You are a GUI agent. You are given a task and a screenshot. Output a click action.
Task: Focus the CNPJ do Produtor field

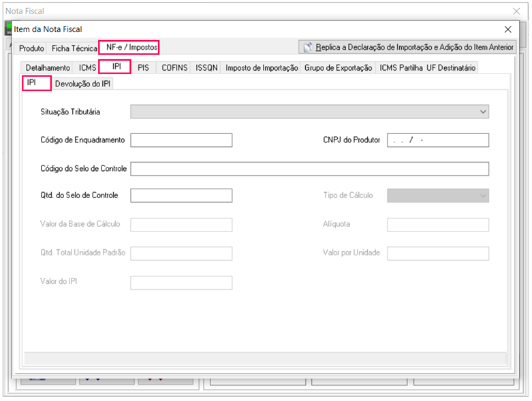click(438, 140)
